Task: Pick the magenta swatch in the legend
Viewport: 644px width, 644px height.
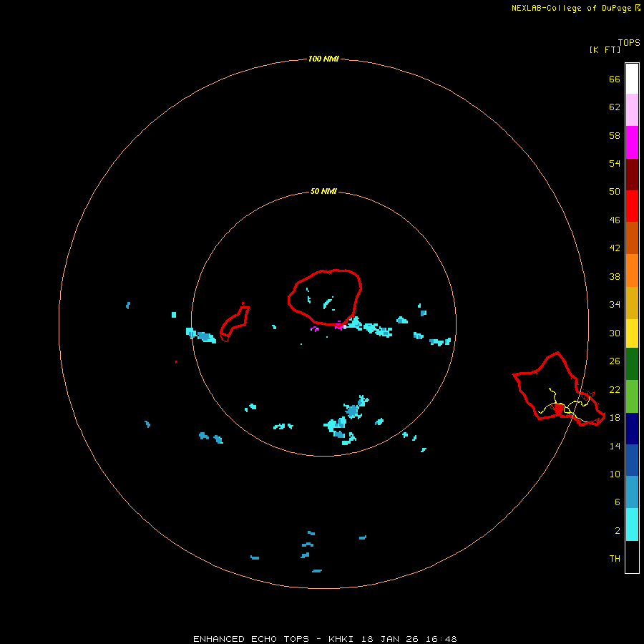Action: (x=632, y=142)
